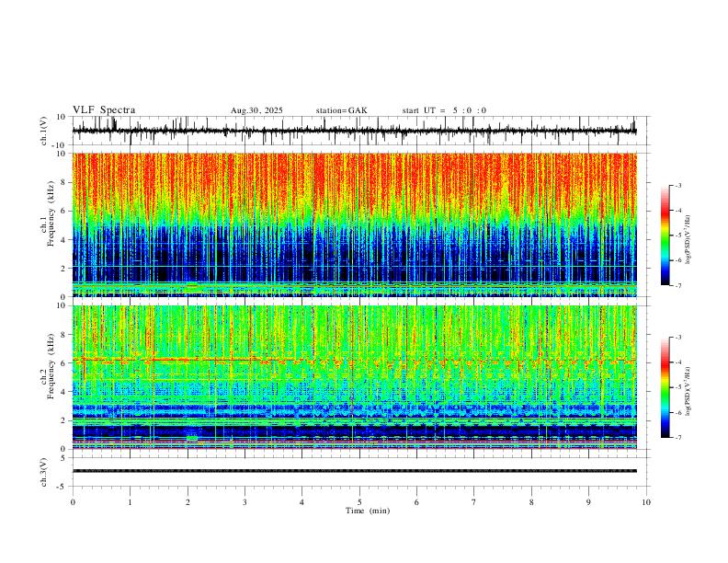Click the time axis tick label "5"

[359, 502]
